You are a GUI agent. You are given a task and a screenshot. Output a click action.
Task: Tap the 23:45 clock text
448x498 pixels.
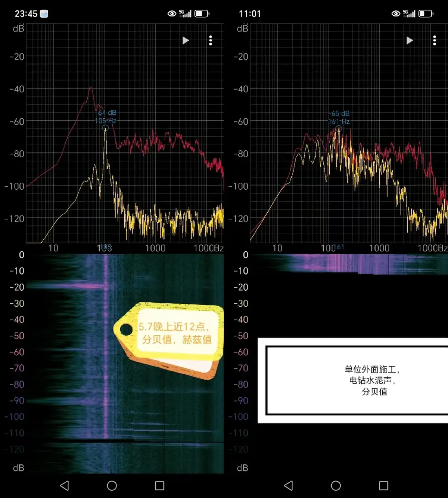pos(26,14)
